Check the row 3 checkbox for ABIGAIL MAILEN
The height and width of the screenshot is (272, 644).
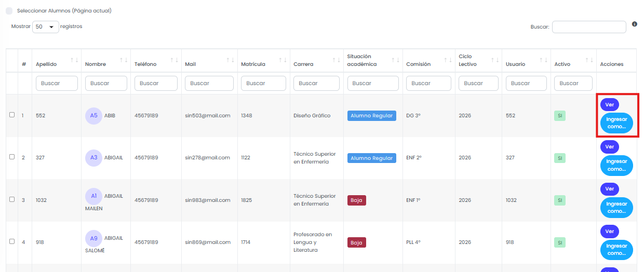pyautogui.click(x=12, y=199)
